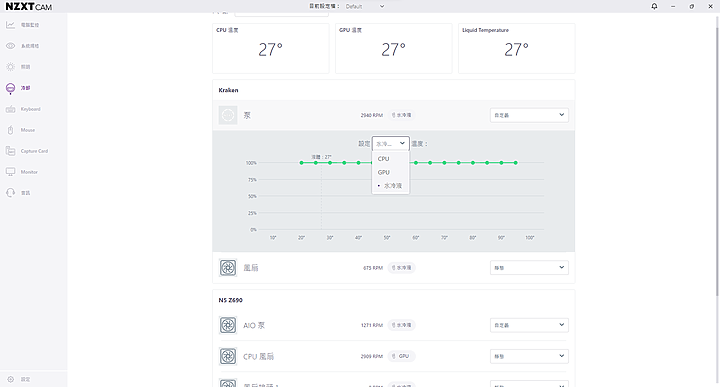The image size is (720, 387).
Task: Open the Kraken 風扇 mode dropdown
Action: [x=529, y=268]
